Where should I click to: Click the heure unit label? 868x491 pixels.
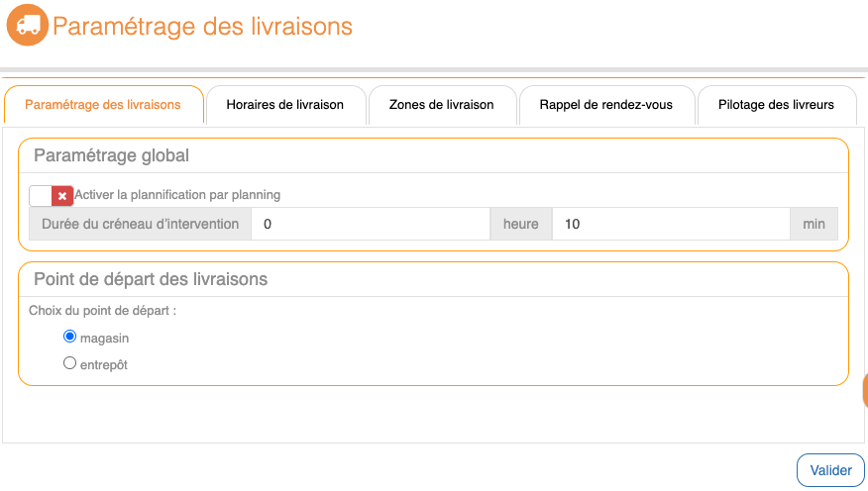pos(520,224)
